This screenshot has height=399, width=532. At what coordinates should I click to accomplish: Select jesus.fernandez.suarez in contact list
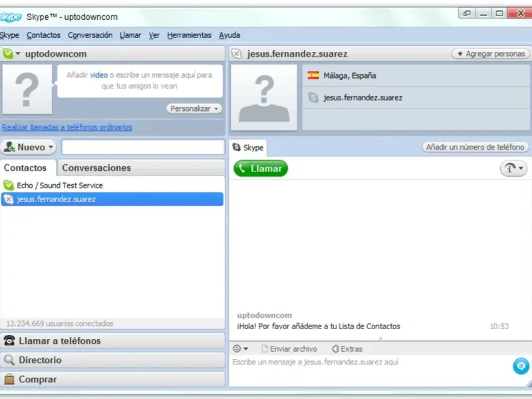coord(112,199)
